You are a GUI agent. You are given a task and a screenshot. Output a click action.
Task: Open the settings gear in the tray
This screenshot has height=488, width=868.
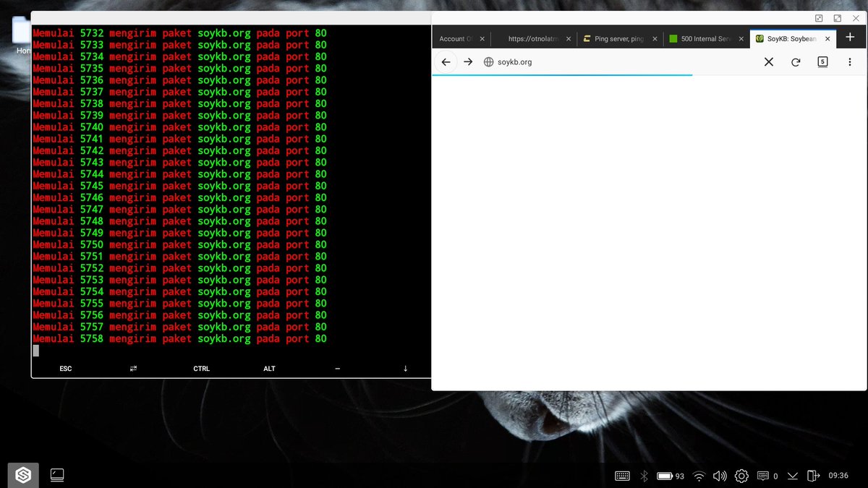click(741, 476)
